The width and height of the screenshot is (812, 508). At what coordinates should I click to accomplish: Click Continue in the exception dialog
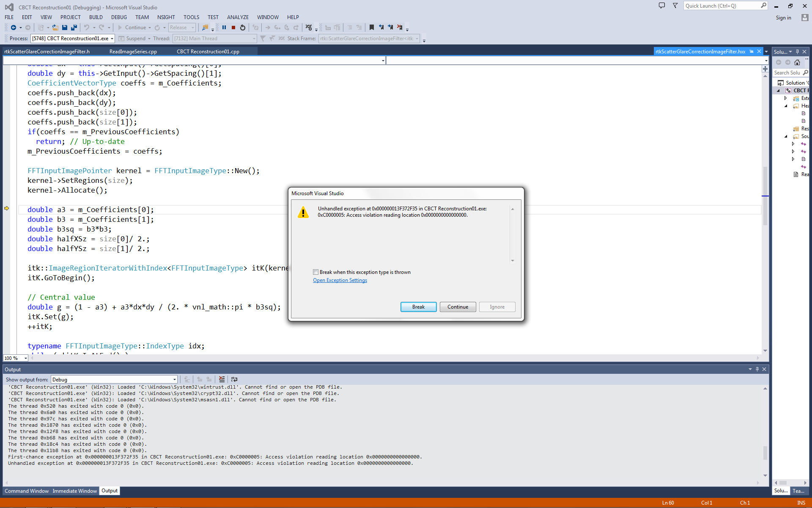458,307
